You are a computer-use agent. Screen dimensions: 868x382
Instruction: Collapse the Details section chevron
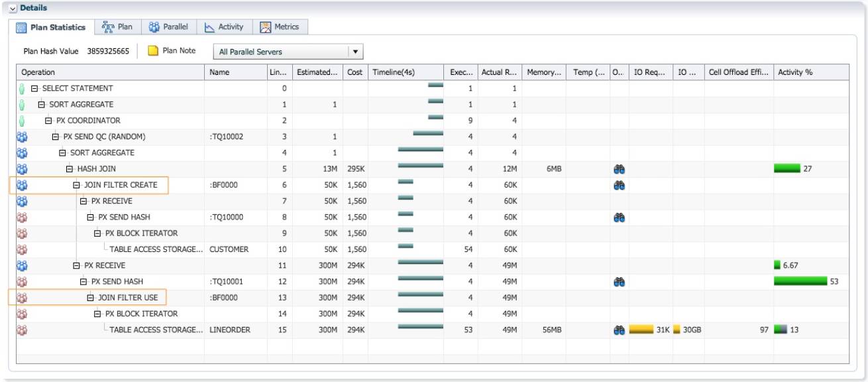14,7
